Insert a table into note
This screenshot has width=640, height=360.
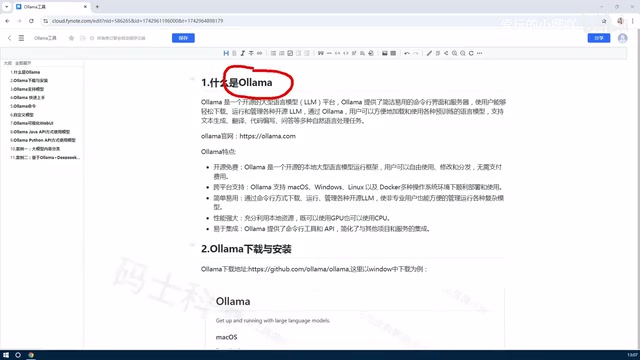point(393,53)
